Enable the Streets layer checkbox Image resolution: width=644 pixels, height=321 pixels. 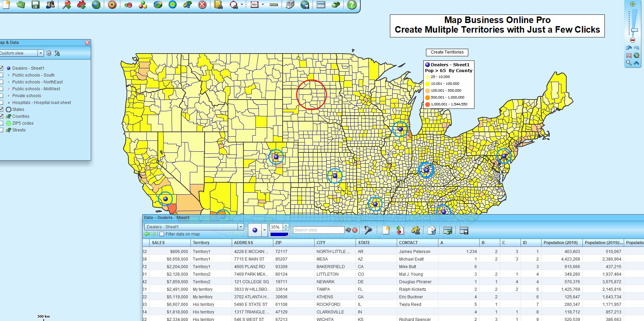click(2, 130)
